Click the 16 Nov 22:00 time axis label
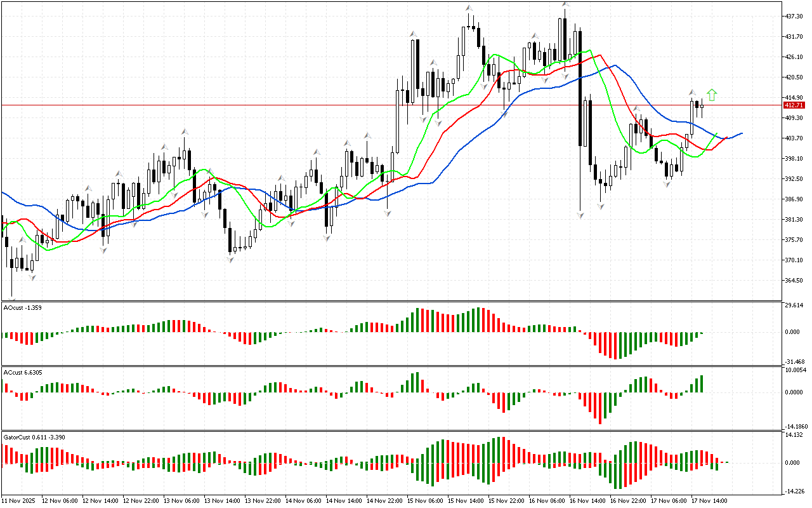Image resolution: width=812 pixels, height=508 pixels. 628,501
